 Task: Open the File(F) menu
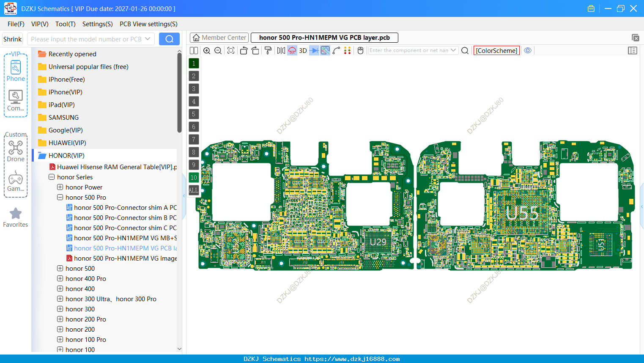16,24
